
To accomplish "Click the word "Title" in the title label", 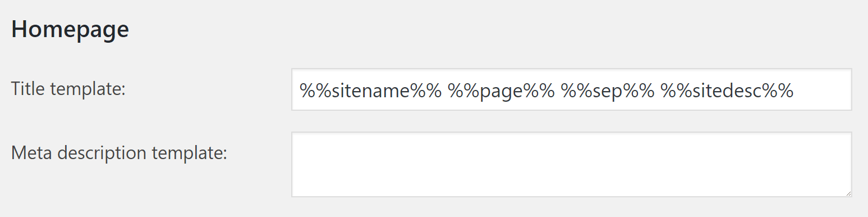I will (x=27, y=89).
